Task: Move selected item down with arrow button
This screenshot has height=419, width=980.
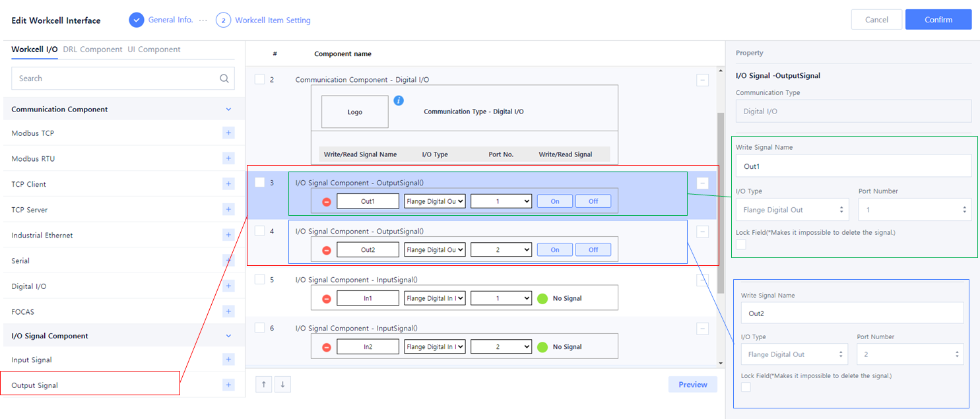Action: [282, 385]
